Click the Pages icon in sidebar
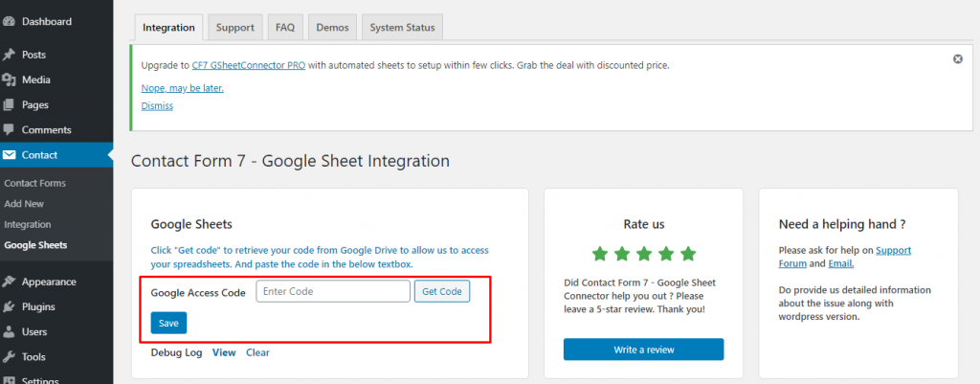 click(x=9, y=104)
